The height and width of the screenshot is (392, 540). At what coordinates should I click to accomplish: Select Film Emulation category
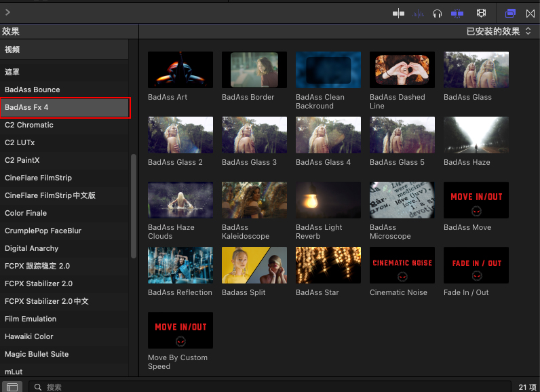64,319
